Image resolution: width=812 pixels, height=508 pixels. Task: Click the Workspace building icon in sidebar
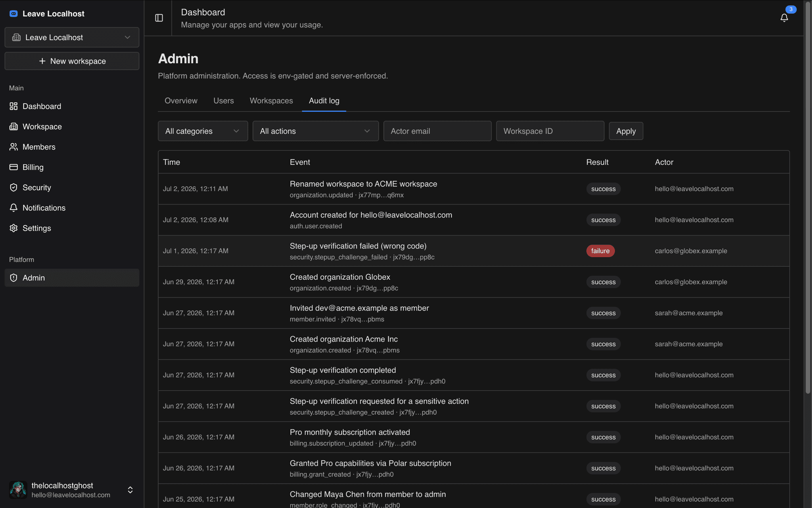pyautogui.click(x=13, y=127)
